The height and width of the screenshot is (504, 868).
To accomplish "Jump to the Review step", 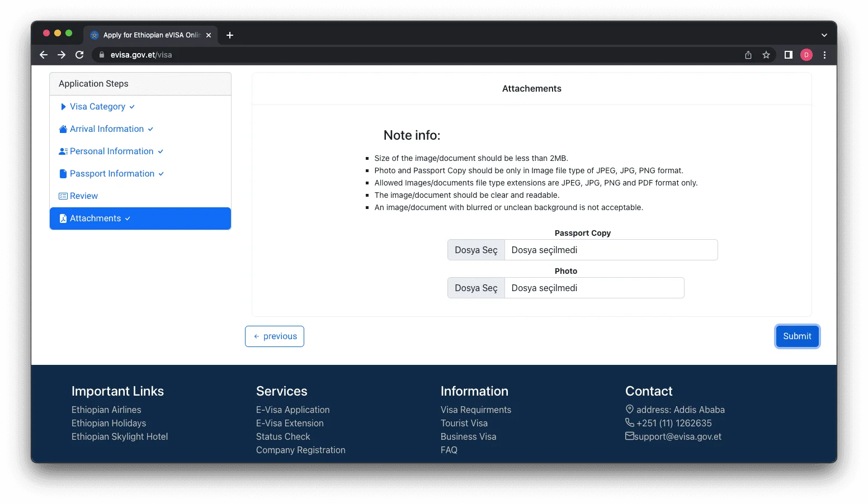I will click(83, 196).
